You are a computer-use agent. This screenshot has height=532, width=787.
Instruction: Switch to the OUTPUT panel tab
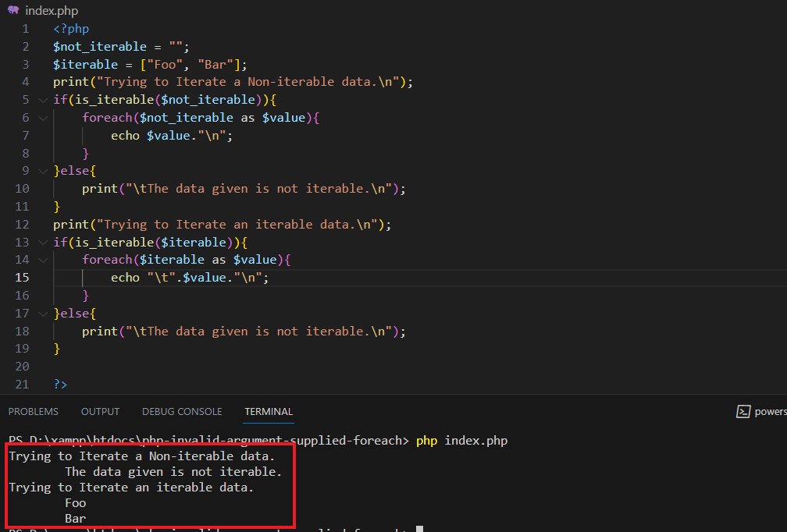click(x=100, y=411)
